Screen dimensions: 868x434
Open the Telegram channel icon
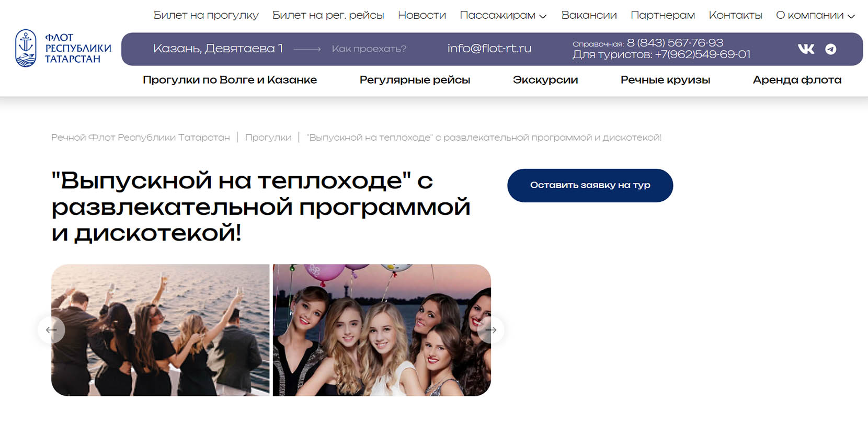[x=830, y=49]
